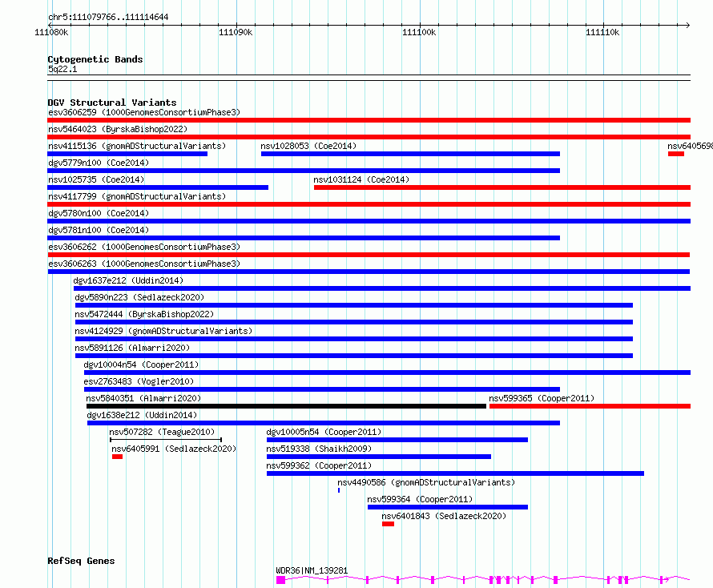Click the nsv6405991 (Sedlazeck2020) label
This screenshot has width=713, height=588.
[174, 449]
